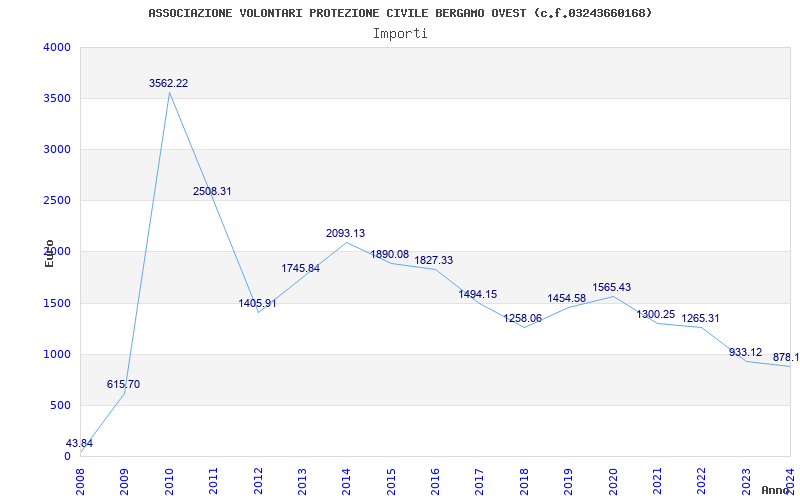Click the 2508.31 data label
800x500 pixels.
[x=212, y=191]
